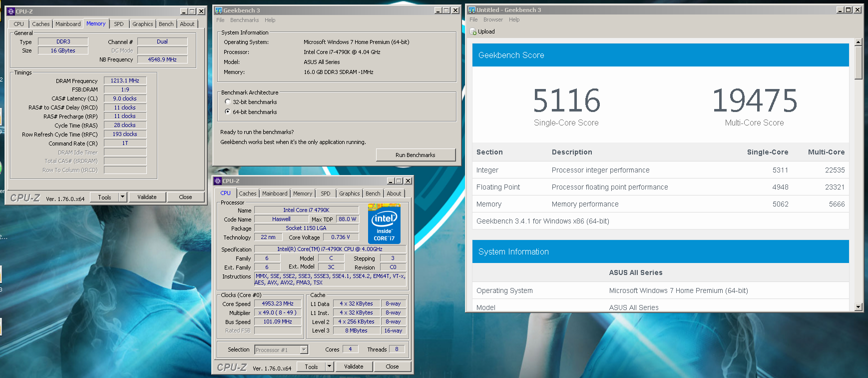Click the Memory performance row in the score table
Screen dimensions: 868x378
pos(660,204)
